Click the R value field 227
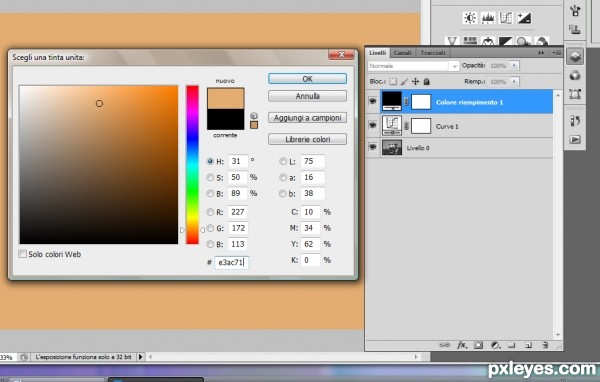 (x=238, y=212)
